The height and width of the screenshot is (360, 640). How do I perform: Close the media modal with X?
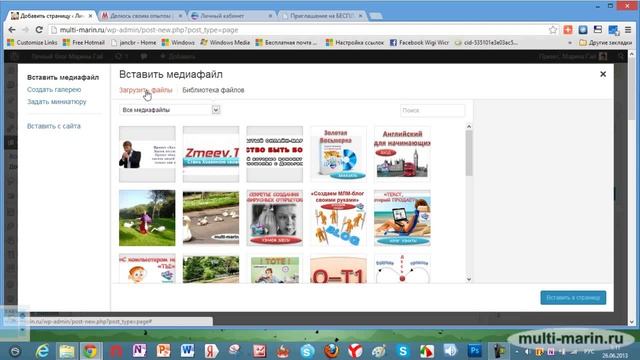(x=603, y=74)
